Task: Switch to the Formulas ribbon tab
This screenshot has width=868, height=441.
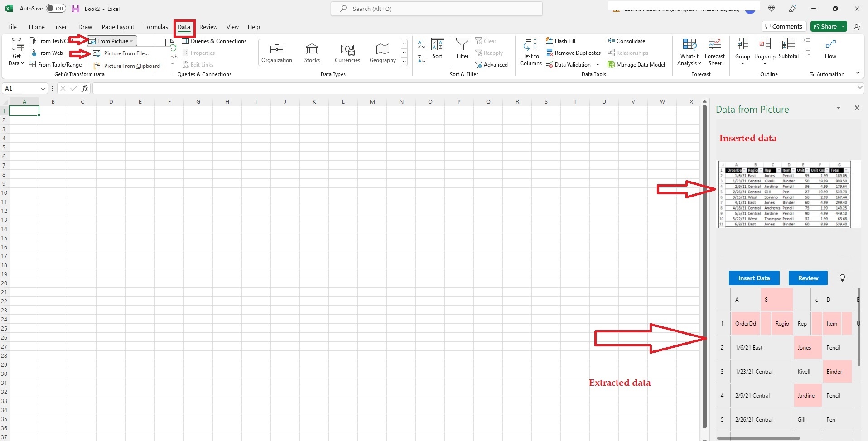Action: [155, 27]
